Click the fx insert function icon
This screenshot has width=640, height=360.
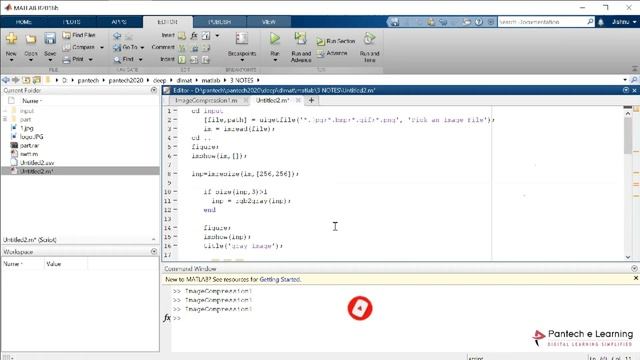point(194,36)
